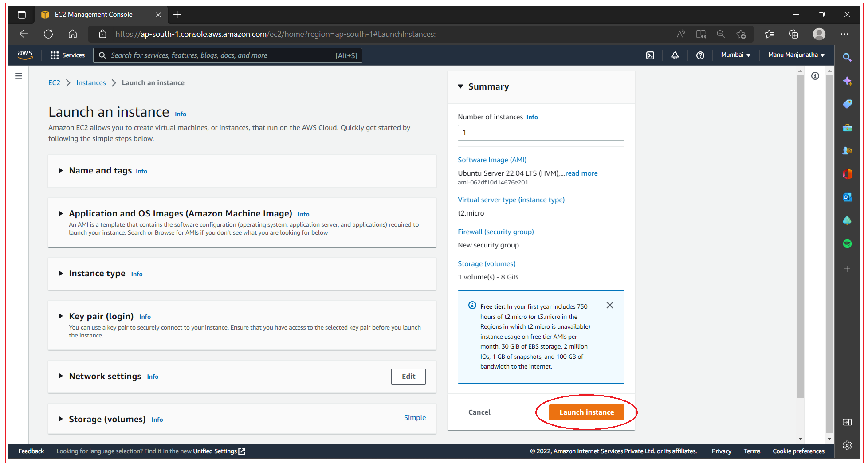Image resolution: width=868 pixels, height=467 pixels.
Task: Click Edit on Network settings
Action: [408, 377]
